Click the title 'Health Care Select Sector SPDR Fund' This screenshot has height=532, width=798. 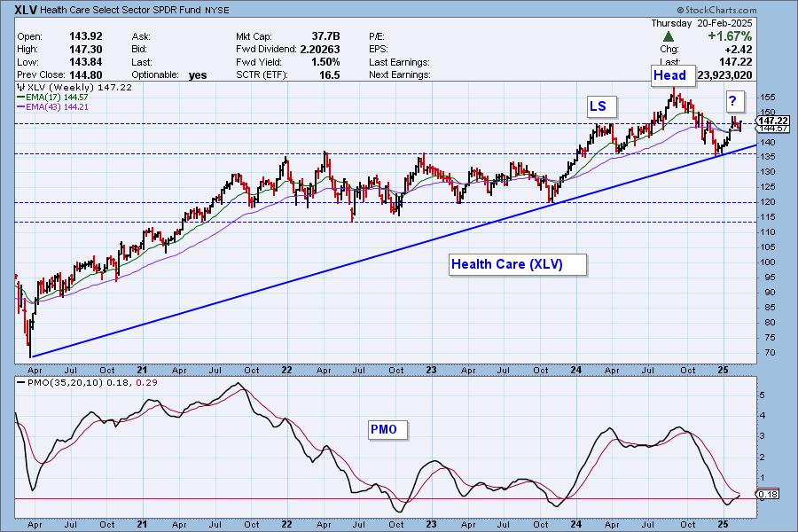(121, 10)
